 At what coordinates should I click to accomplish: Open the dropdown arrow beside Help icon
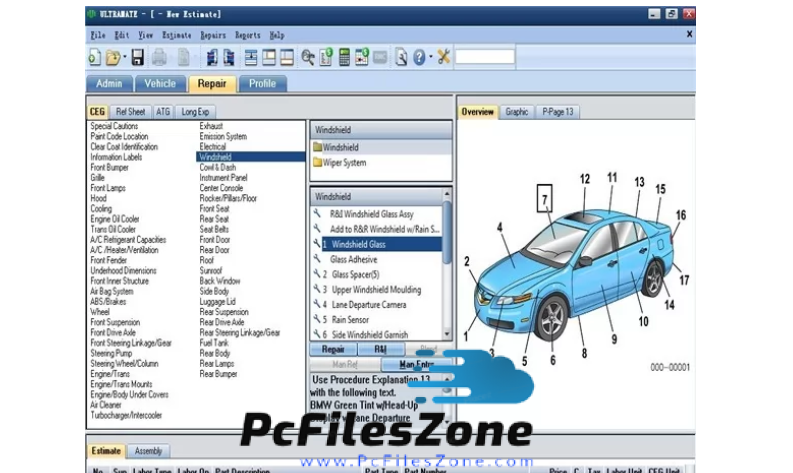pos(430,57)
